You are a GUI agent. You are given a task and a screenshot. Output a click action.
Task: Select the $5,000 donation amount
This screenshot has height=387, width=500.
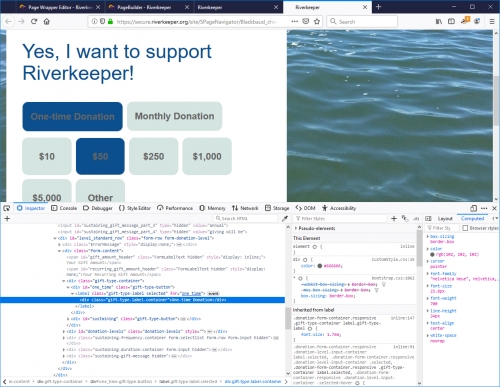[47, 191]
